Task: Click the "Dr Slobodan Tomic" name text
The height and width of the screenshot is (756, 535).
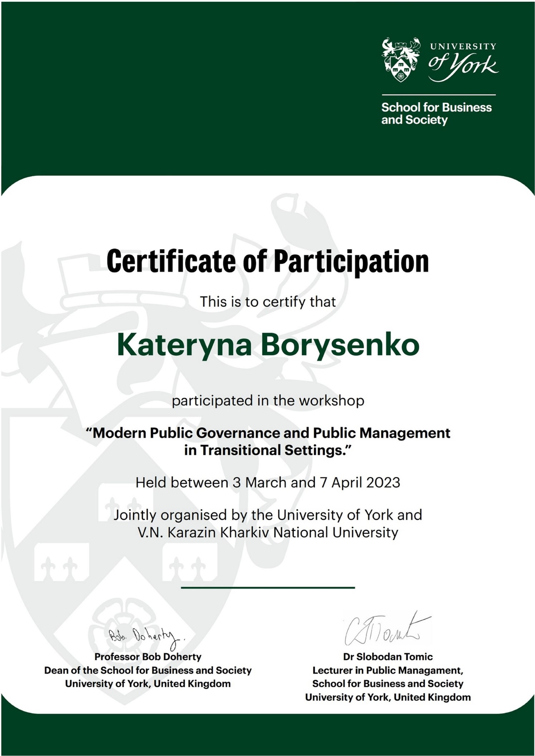Action: 387,657
